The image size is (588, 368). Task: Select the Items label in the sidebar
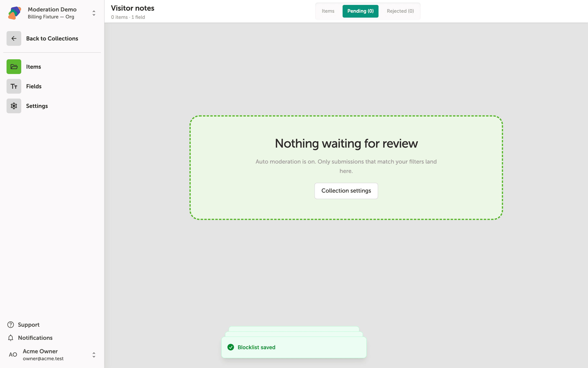pos(33,67)
